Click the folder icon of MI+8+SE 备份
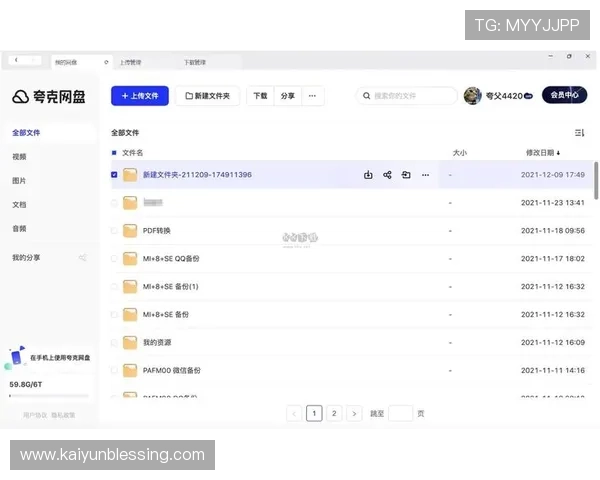 click(x=130, y=314)
